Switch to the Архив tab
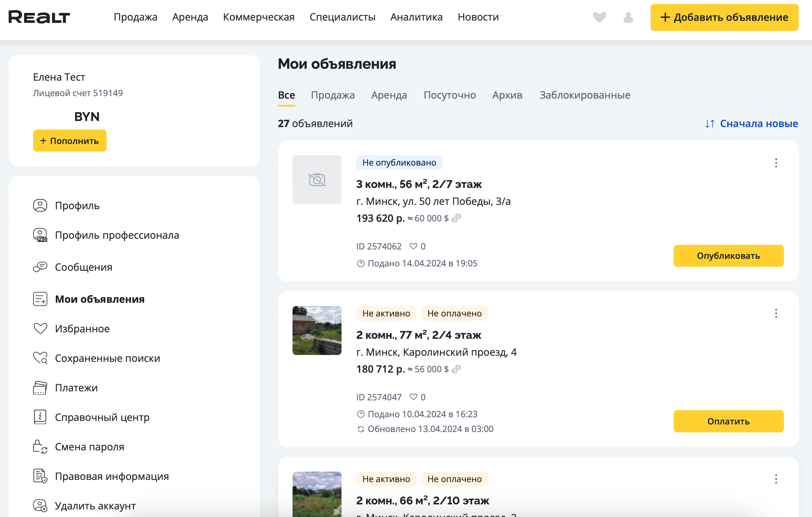The width and height of the screenshot is (812, 517). (x=507, y=95)
